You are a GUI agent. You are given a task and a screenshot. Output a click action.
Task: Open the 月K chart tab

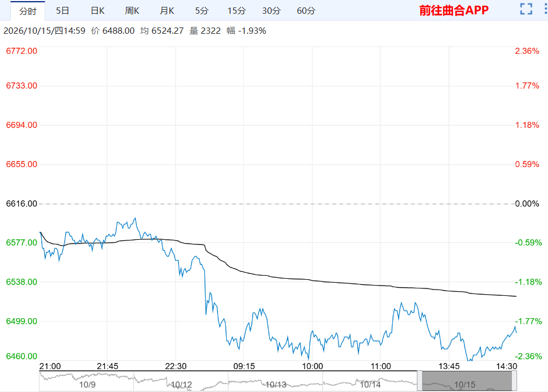(x=167, y=11)
